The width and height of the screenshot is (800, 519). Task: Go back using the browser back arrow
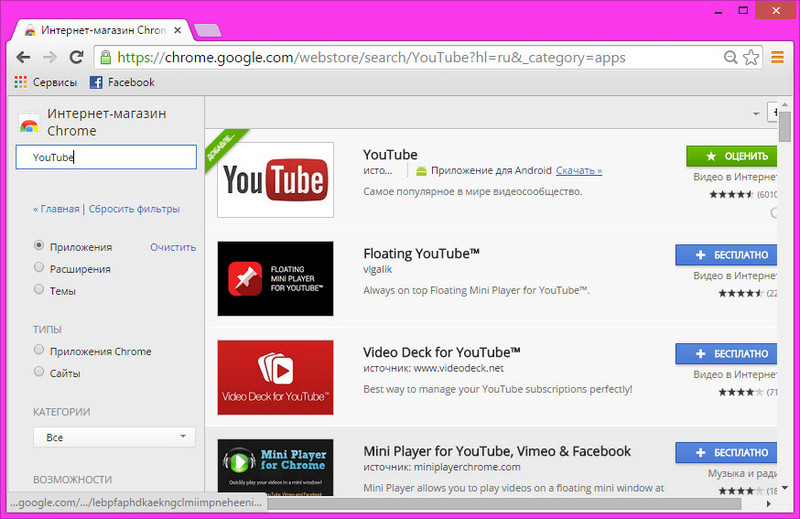(23, 57)
